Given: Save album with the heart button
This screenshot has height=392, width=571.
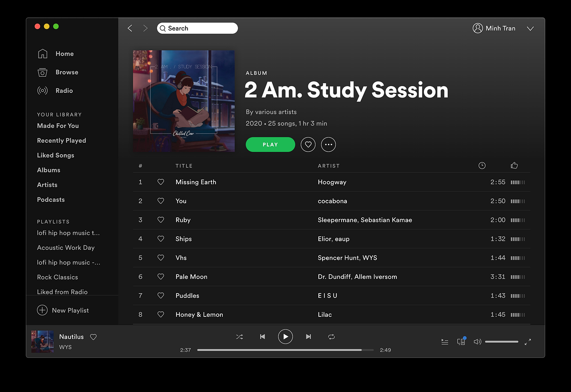Looking at the screenshot, I should click(308, 145).
